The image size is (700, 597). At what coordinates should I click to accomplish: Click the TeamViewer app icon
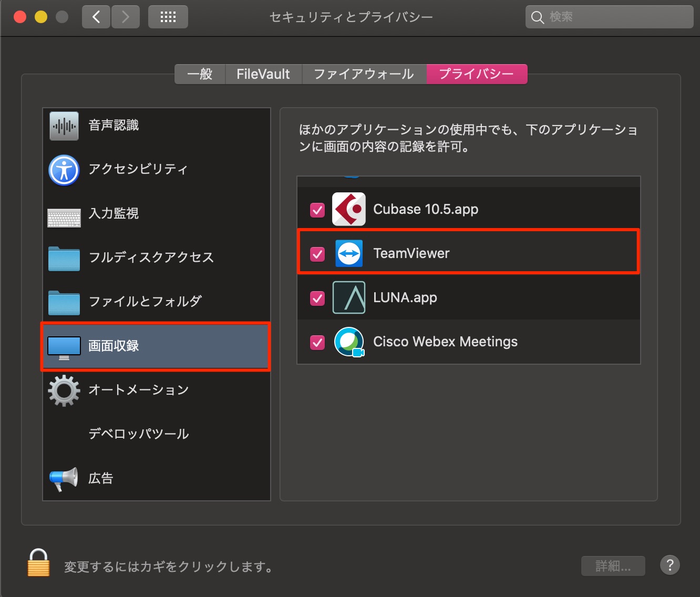point(349,253)
